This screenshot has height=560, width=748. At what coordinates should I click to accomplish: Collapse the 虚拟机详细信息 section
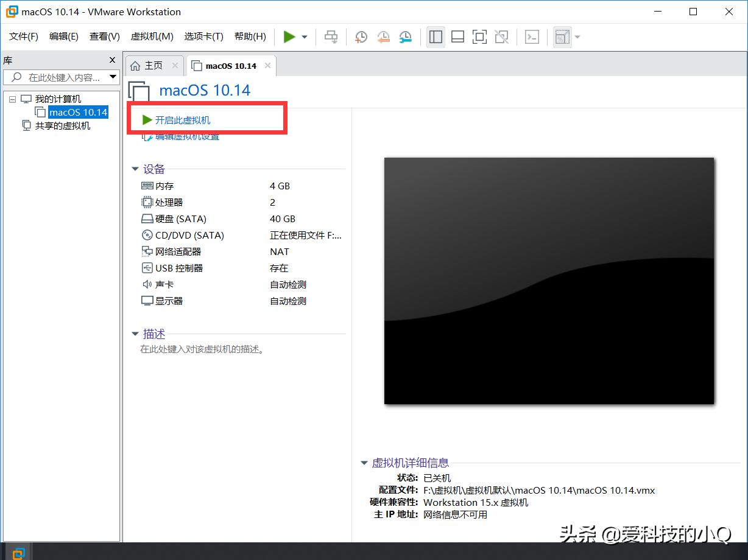click(364, 463)
